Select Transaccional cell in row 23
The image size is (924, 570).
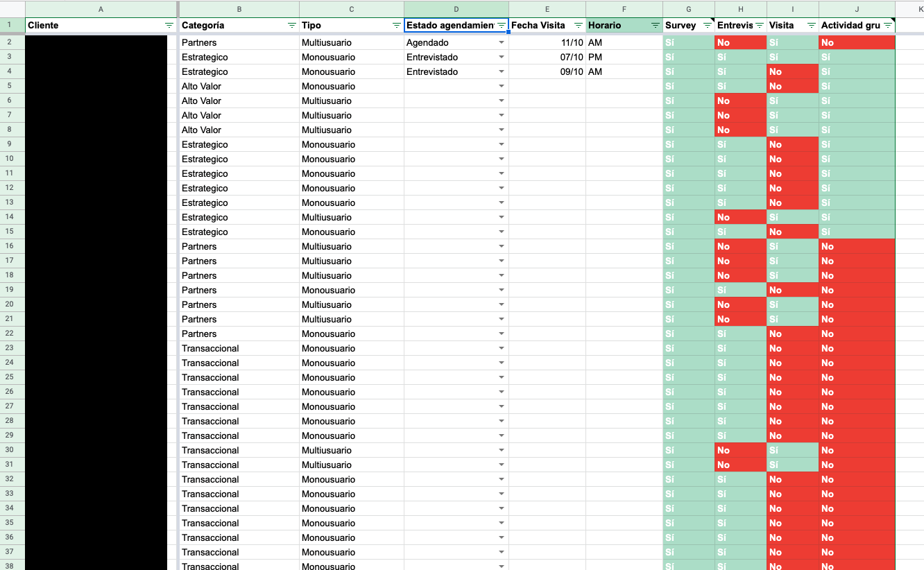click(x=239, y=348)
